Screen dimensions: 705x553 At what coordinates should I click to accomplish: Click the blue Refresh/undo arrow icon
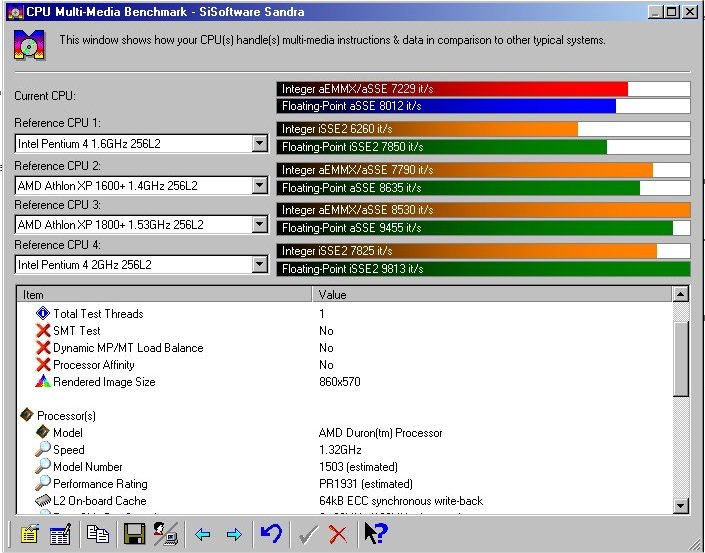pyautogui.click(x=270, y=534)
